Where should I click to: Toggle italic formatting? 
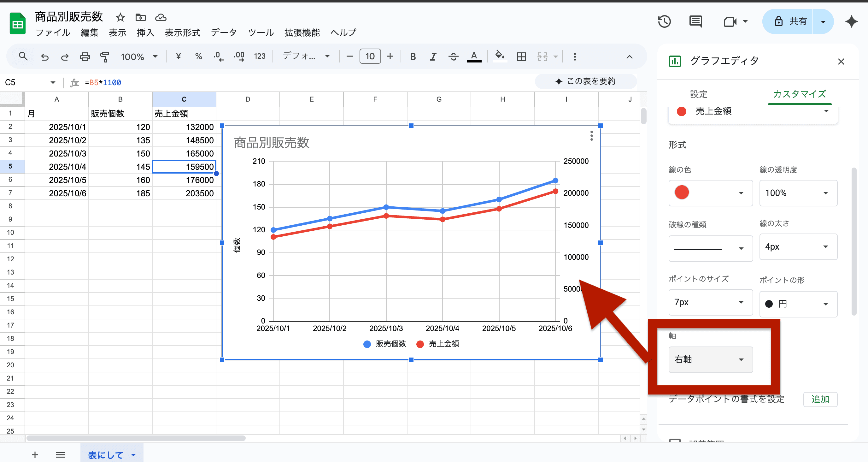coord(433,56)
